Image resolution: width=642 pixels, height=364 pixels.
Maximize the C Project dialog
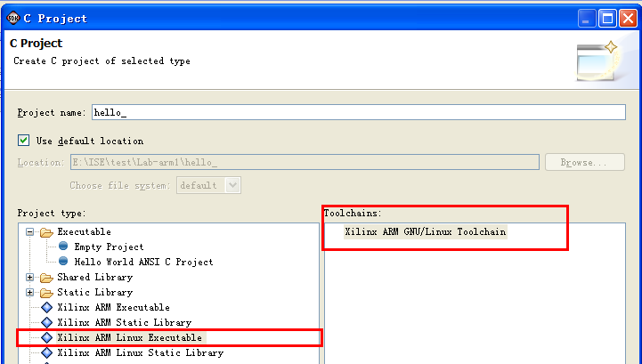607,19
